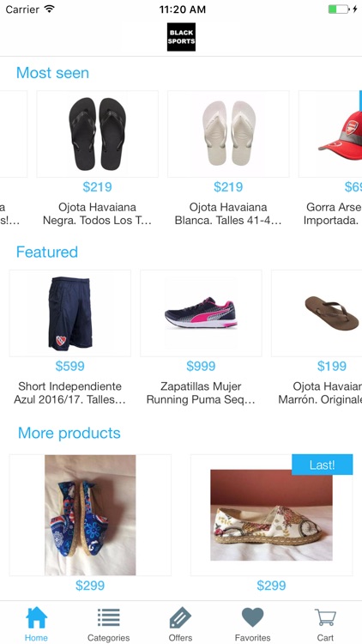Tap Zapatillas Mujer Running Puma title
This screenshot has width=362, height=644.
pos(201,393)
